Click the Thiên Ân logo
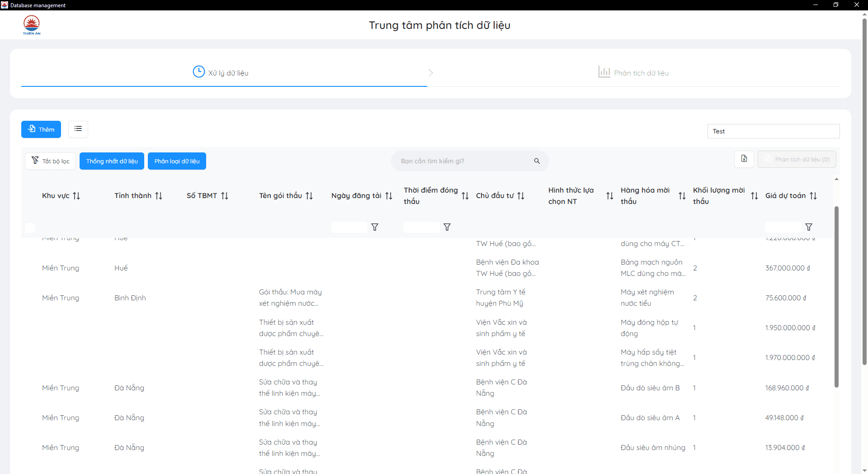Image resolution: width=868 pixels, height=474 pixels. (x=32, y=25)
